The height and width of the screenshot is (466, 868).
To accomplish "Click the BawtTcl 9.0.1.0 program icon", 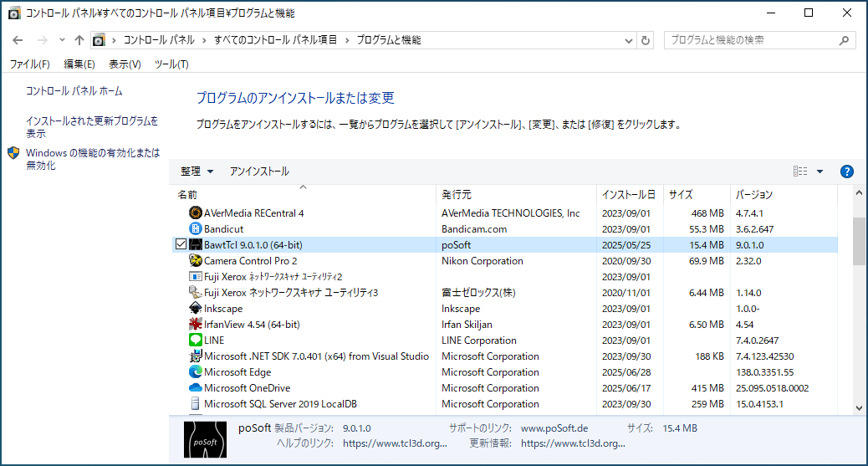I will [x=195, y=245].
